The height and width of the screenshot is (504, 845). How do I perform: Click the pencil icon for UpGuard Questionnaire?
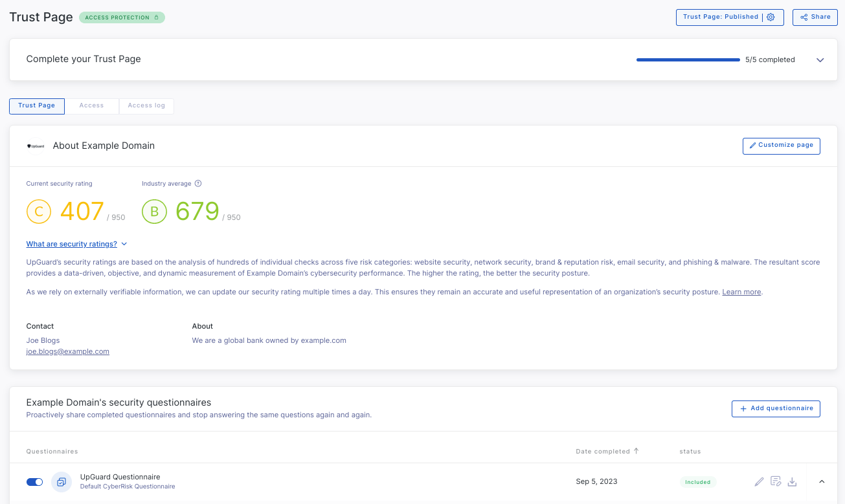click(759, 482)
